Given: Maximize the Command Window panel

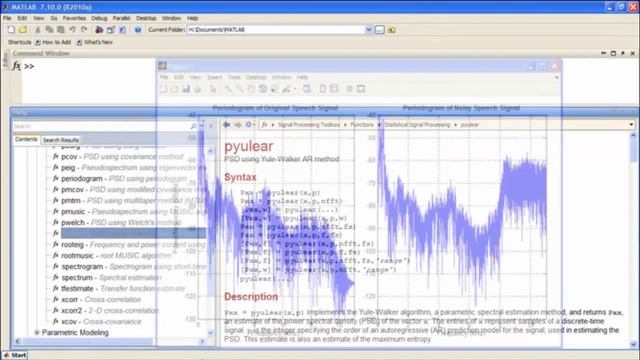Looking at the screenshot, I should pos(613,53).
